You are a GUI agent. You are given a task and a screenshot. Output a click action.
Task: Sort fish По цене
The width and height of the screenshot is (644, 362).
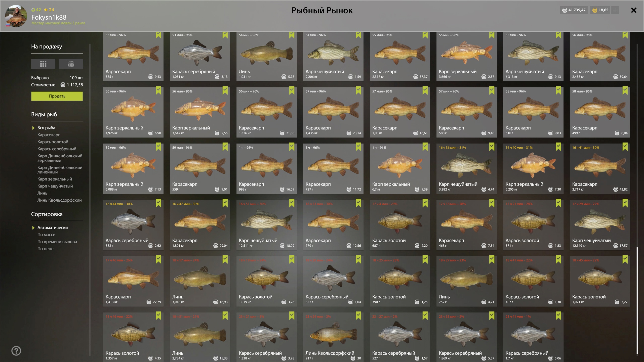45,249
